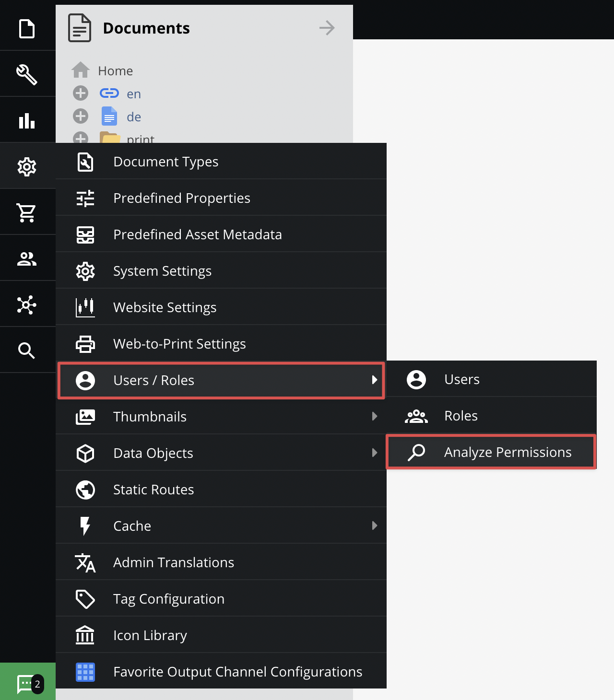The width and height of the screenshot is (614, 700).
Task: Choose Roles in the Users submenu
Action: (460, 416)
